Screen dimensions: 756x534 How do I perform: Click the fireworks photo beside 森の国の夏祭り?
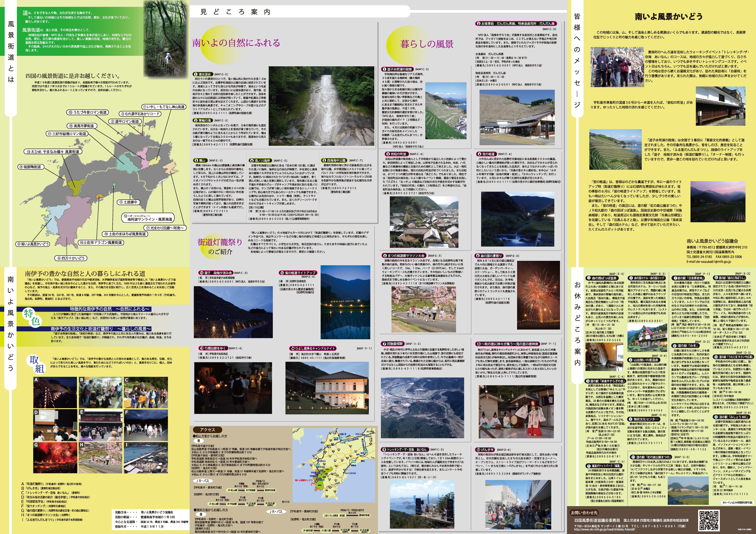(x=538, y=295)
